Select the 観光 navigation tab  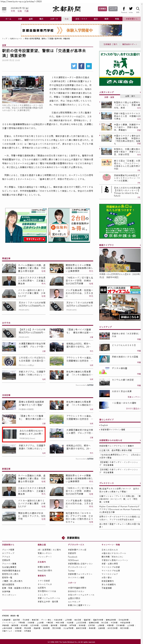pos(41,19)
